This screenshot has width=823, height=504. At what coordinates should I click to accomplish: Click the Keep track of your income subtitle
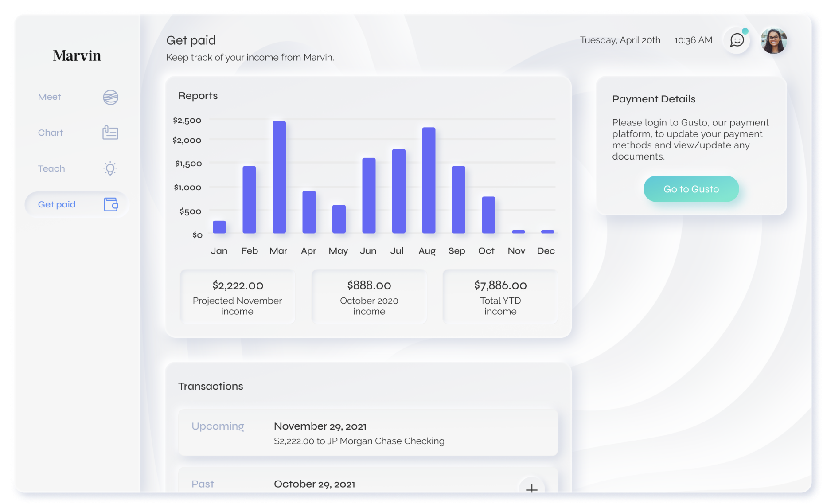tap(250, 58)
